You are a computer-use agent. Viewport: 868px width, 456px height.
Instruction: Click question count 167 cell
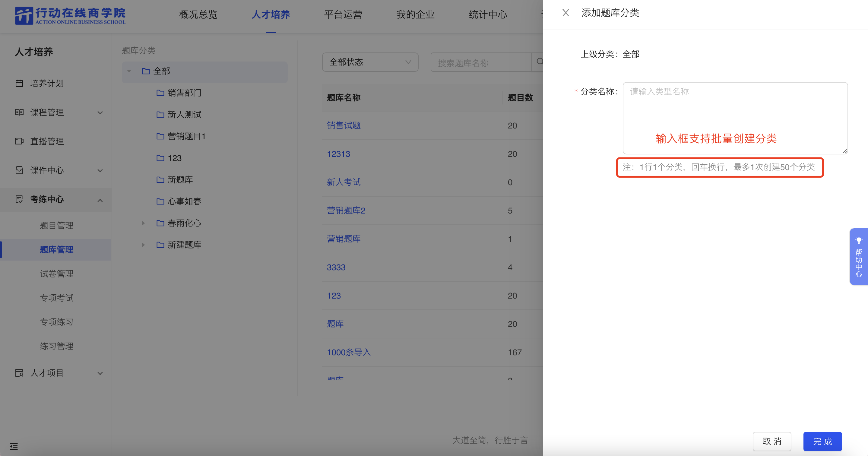515,352
